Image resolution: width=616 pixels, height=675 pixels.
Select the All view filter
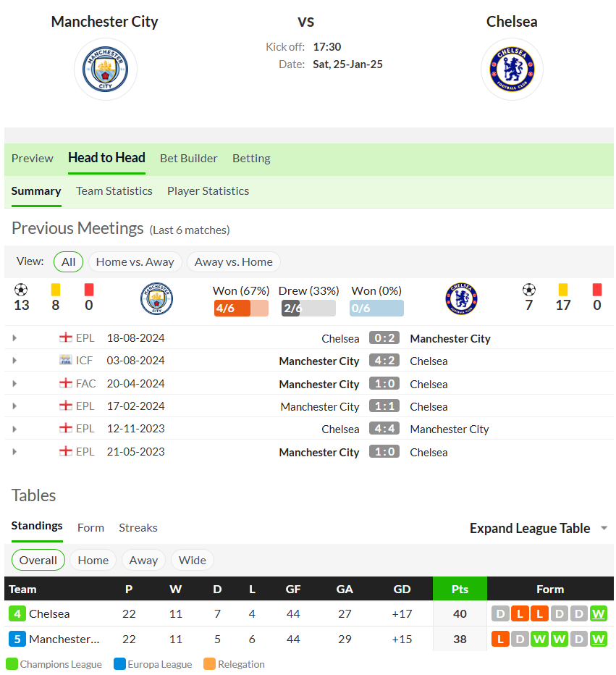[x=68, y=261]
